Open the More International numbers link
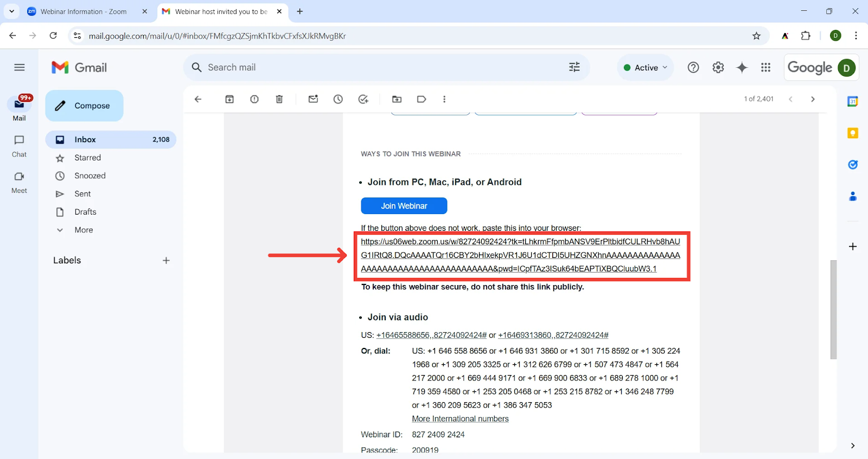 [x=460, y=419]
